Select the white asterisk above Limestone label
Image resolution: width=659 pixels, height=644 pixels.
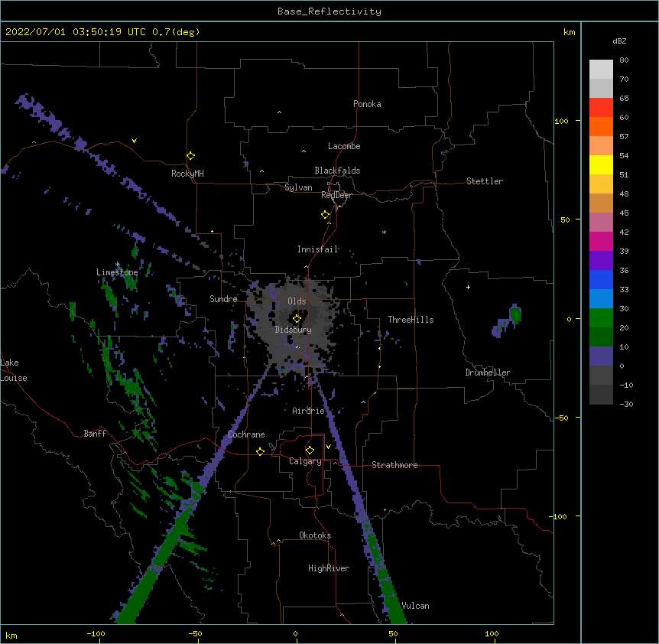point(117,265)
